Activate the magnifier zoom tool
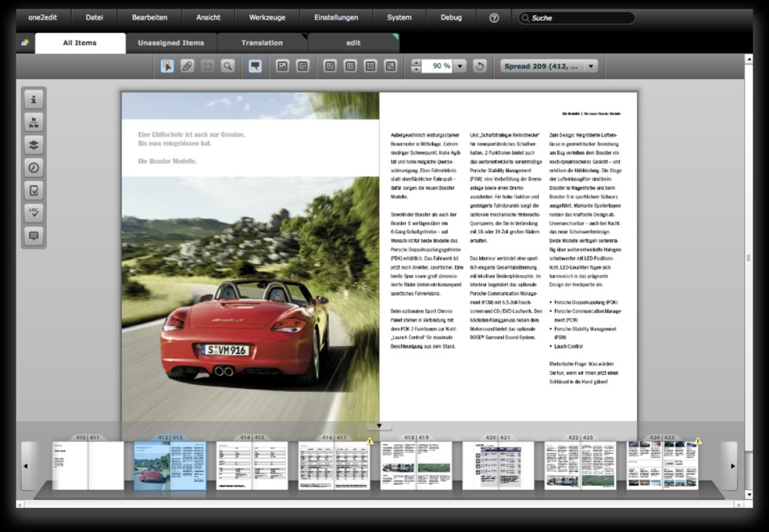769x532 pixels. click(x=227, y=66)
